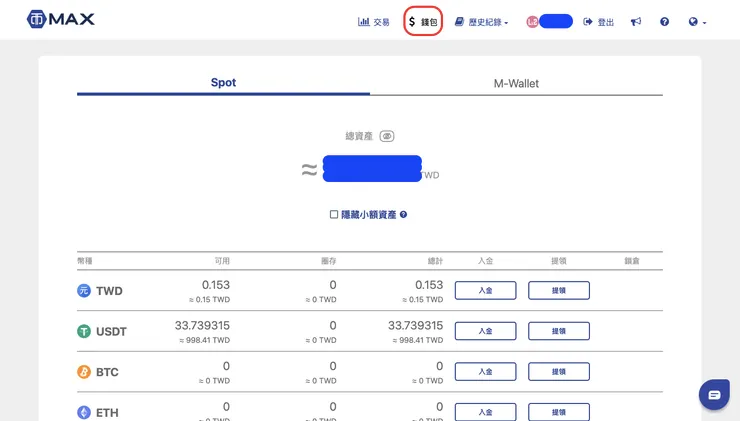Click the blue account name badge
Viewport: 740px width, 421px height.
click(x=556, y=21)
